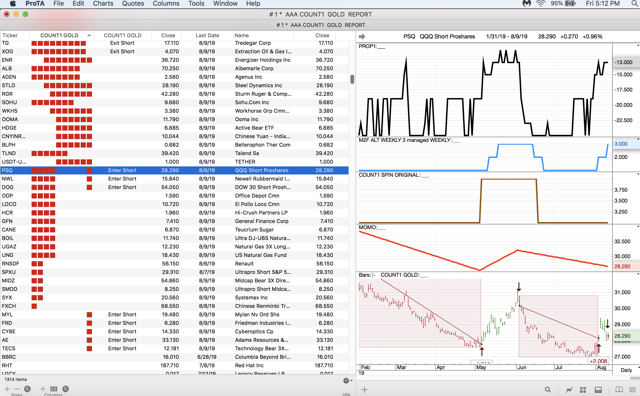640x396 pixels.
Task: Open the Edit menu
Action: [x=78, y=3]
